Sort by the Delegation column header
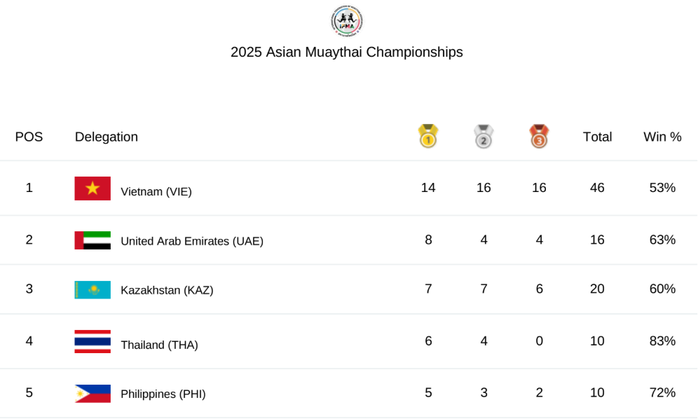The height and width of the screenshot is (419, 698). click(106, 137)
